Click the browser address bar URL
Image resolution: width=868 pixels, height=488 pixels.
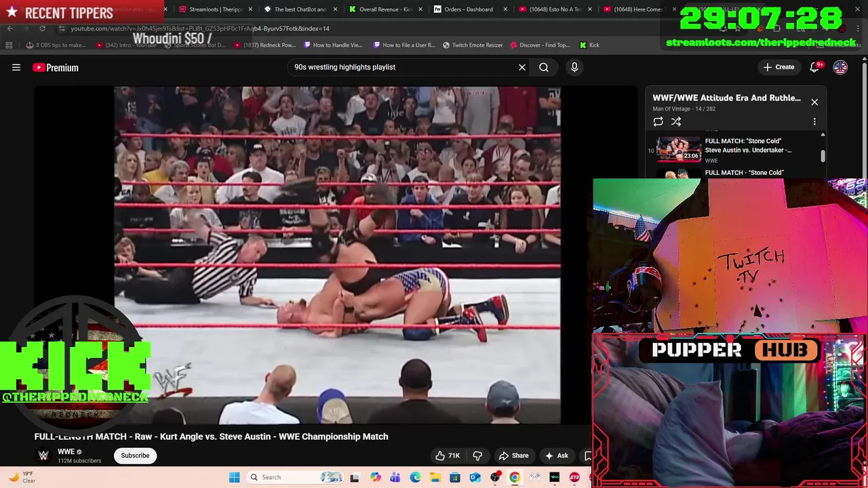tap(200, 28)
